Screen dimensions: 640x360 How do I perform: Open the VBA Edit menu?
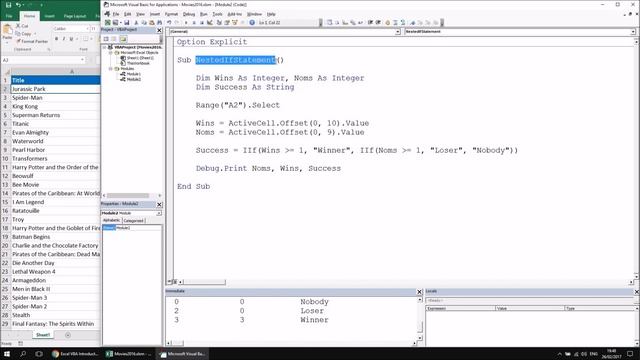[127, 14]
